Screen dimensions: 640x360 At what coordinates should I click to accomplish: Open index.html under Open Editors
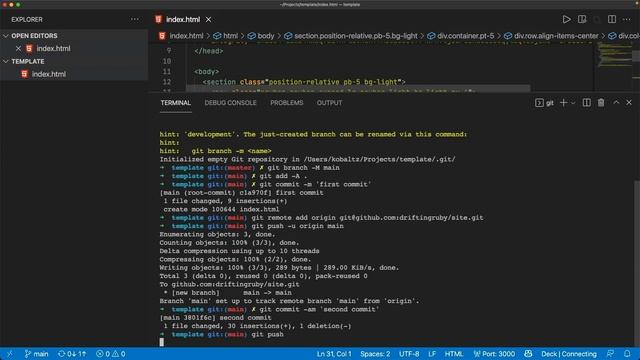(x=53, y=49)
